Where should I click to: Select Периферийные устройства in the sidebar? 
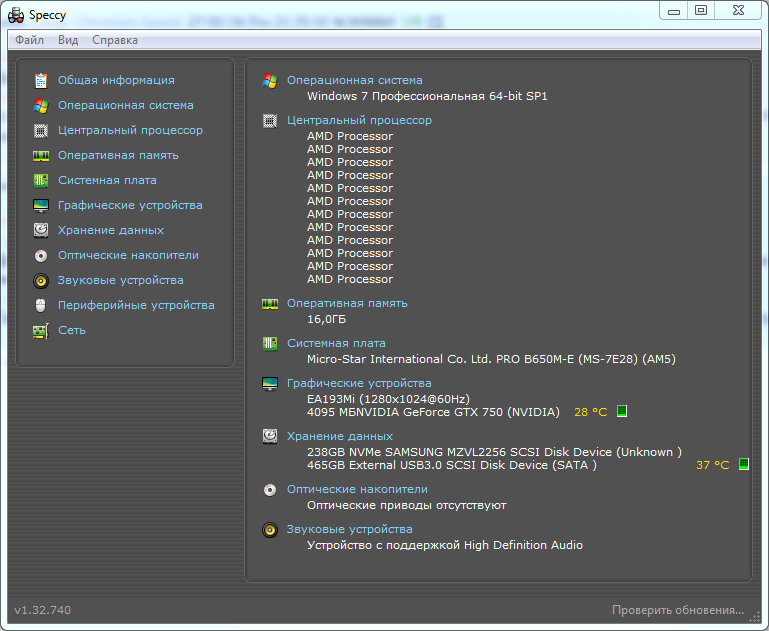click(136, 305)
